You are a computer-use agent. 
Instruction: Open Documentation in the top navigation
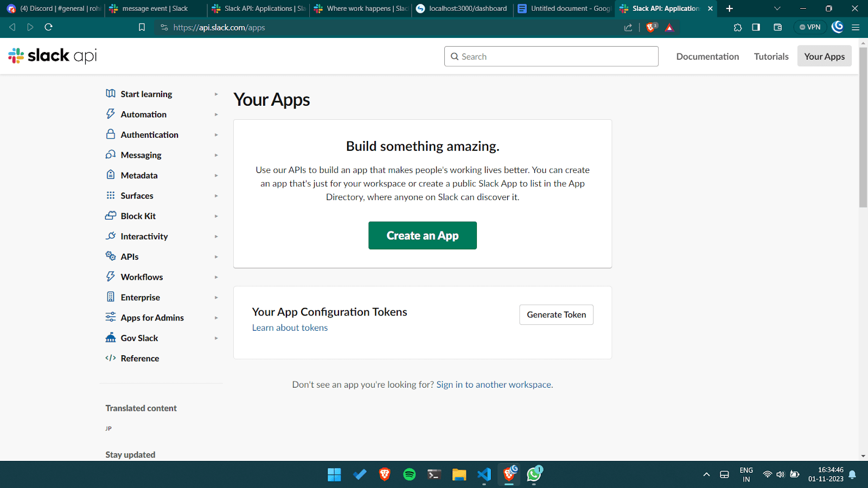(707, 56)
